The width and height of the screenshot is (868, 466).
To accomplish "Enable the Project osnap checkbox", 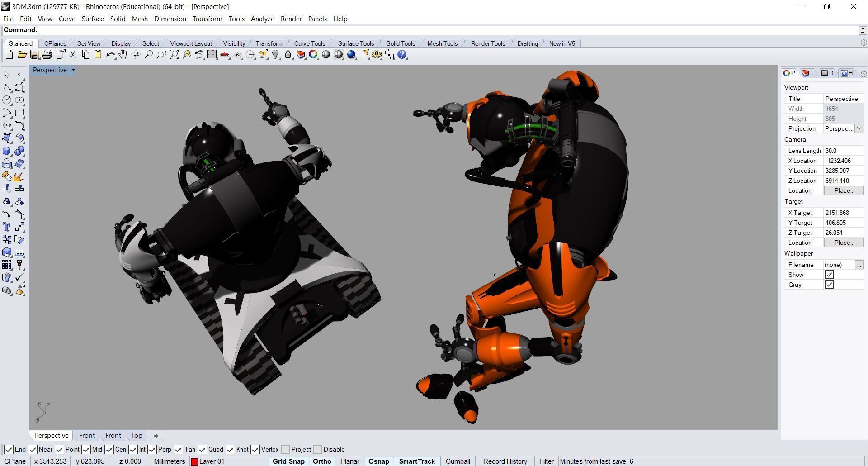I will pyautogui.click(x=285, y=449).
